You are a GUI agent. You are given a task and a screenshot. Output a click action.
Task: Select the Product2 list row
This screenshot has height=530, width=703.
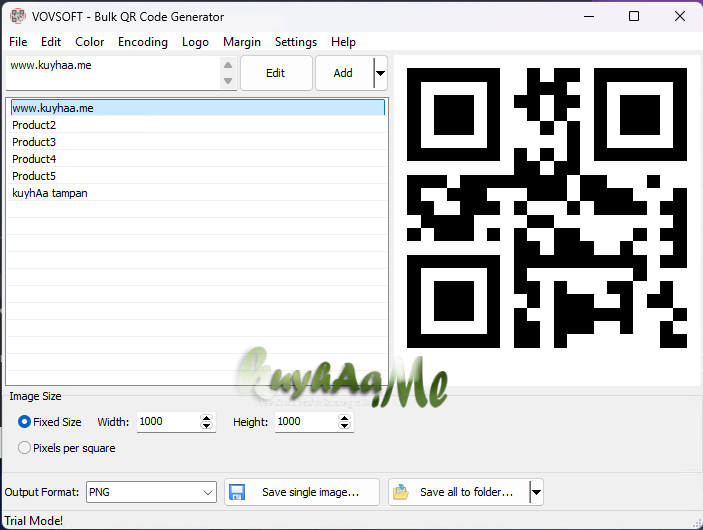(197, 125)
